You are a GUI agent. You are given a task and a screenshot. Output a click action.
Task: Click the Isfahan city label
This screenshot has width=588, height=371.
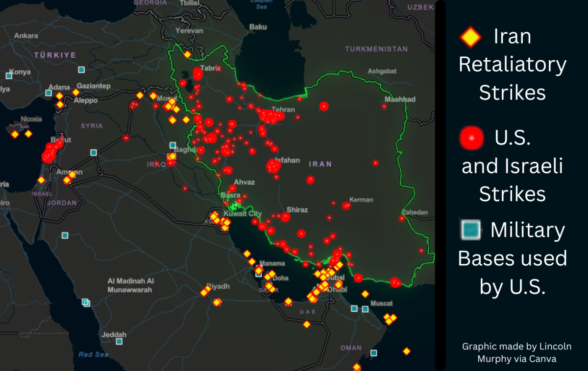pos(287,160)
